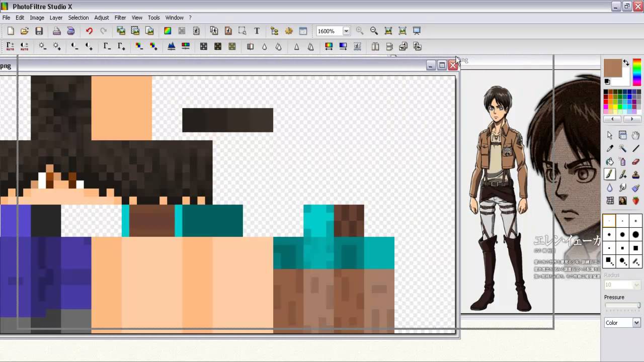Show next palette colors with right arrow
644x362 pixels.
pyautogui.click(x=632, y=119)
